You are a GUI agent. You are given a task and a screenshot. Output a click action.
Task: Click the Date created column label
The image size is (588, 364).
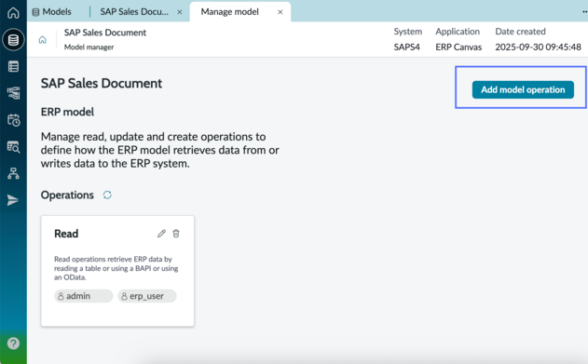[x=520, y=32]
